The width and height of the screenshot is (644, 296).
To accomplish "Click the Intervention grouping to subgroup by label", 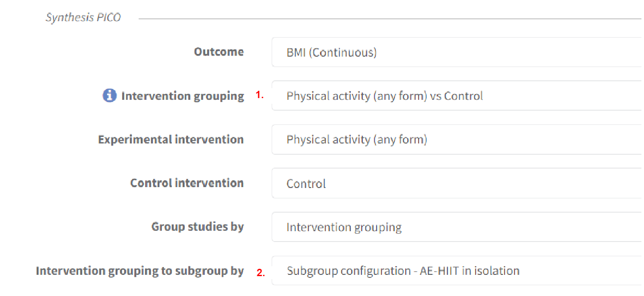I will (140, 271).
